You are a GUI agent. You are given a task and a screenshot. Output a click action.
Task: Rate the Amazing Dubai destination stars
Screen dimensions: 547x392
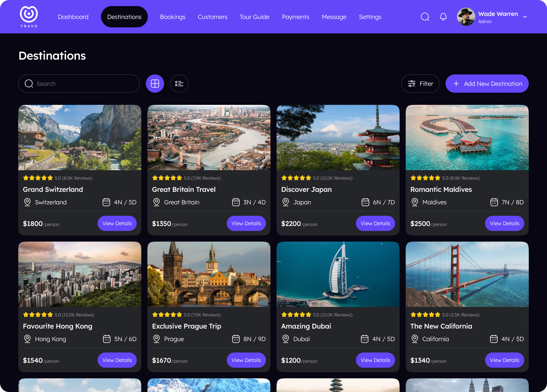pyautogui.click(x=296, y=315)
